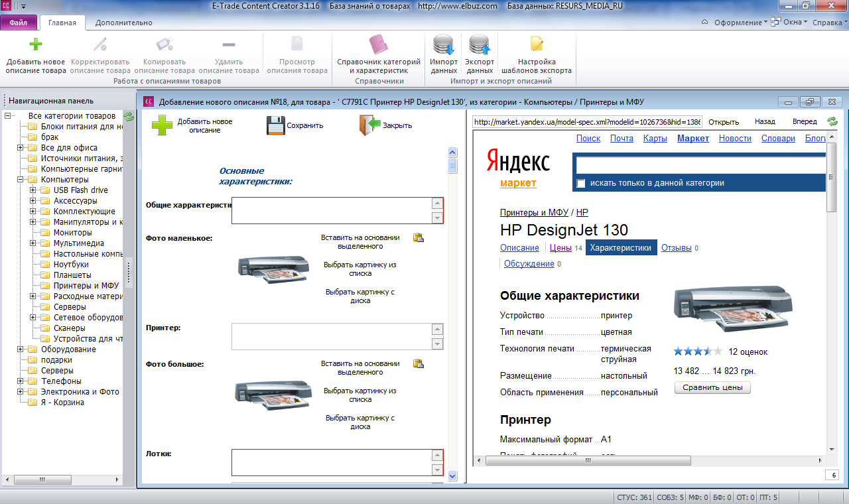The height and width of the screenshot is (504, 849).
Task: Click the Назад browser button
Action: point(765,122)
